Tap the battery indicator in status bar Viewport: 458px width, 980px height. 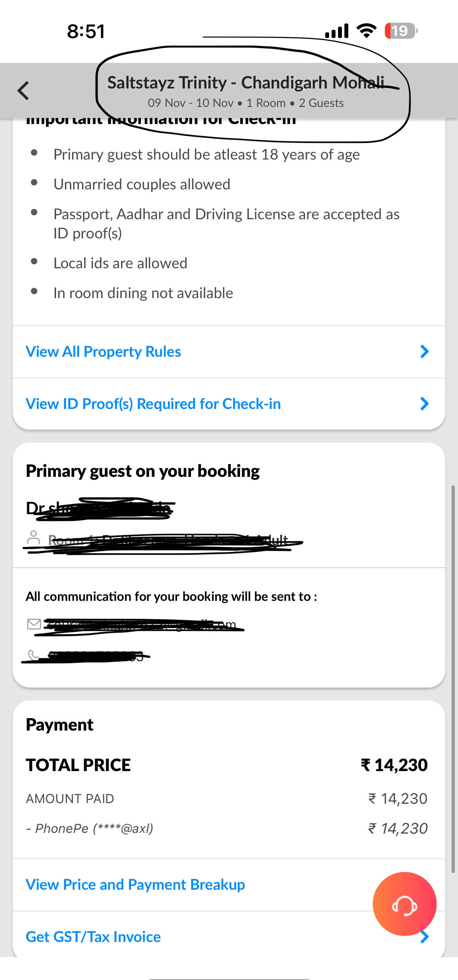(401, 31)
